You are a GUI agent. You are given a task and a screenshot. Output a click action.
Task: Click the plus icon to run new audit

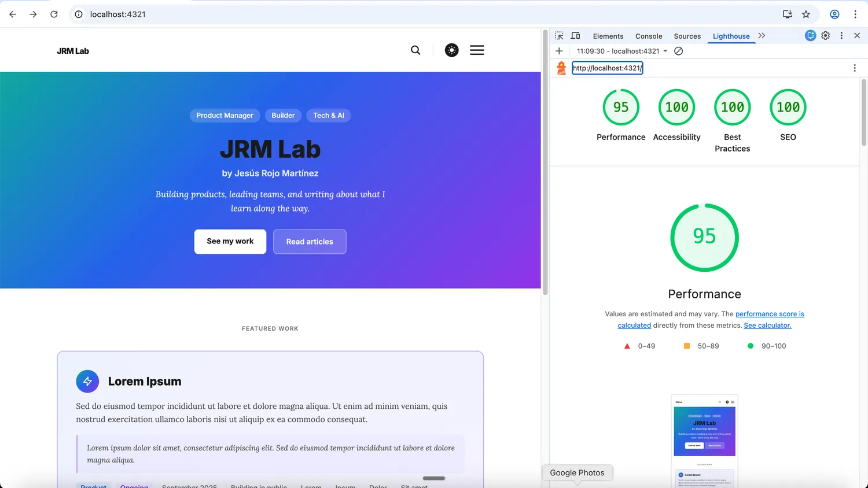pos(559,51)
